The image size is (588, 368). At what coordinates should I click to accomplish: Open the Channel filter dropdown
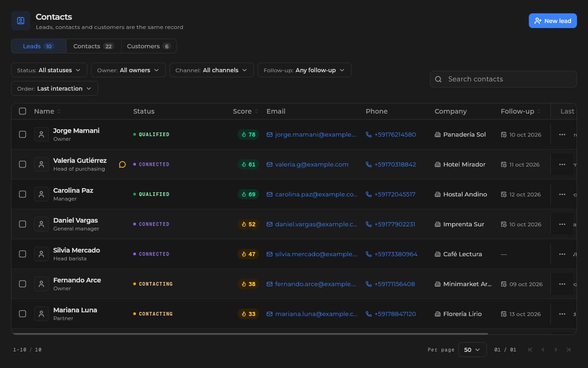(211, 70)
